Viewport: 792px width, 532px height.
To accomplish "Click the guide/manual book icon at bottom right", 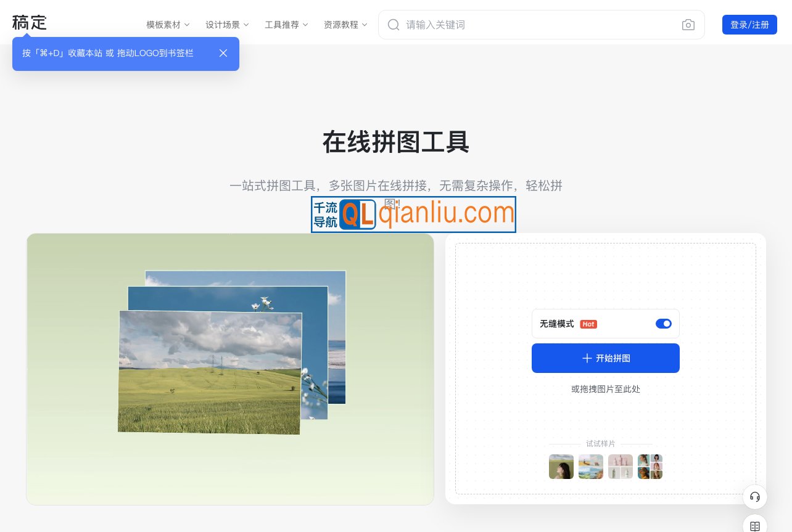I will pyautogui.click(x=755, y=526).
